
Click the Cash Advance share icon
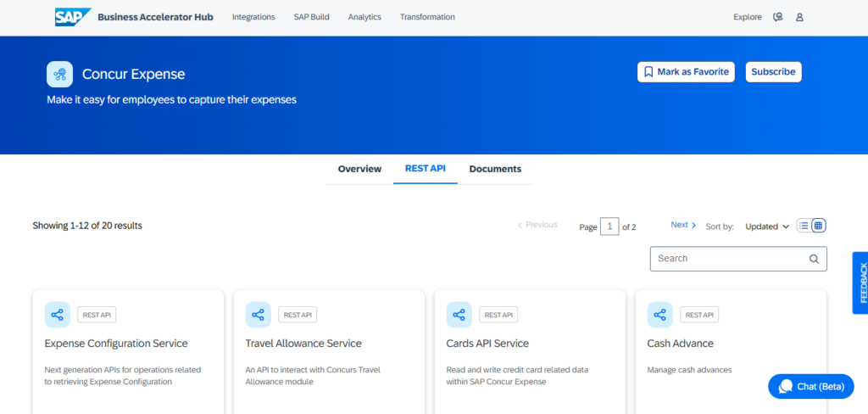(659, 315)
